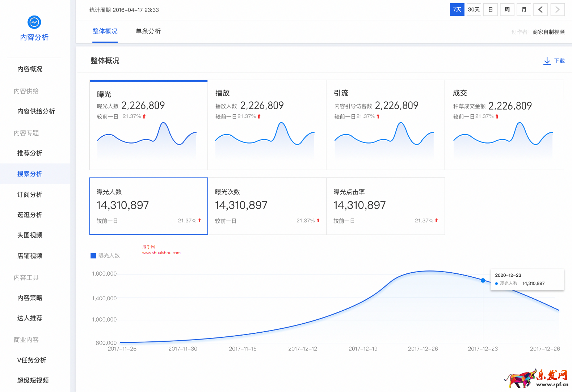This screenshot has width=572, height=392.
Task: Switch period to 周 view
Action: (x=507, y=10)
